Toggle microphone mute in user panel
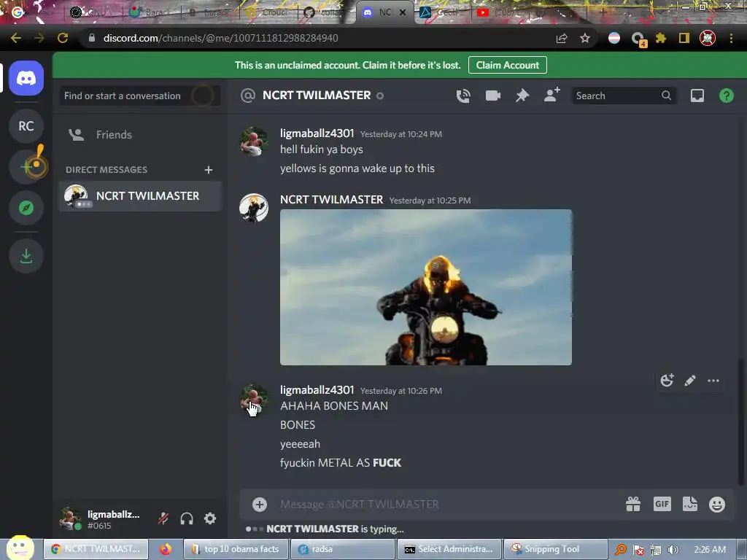Image resolution: width=747 pixels, height=560 pixels. pyautogui.click(x=163, y=518)
